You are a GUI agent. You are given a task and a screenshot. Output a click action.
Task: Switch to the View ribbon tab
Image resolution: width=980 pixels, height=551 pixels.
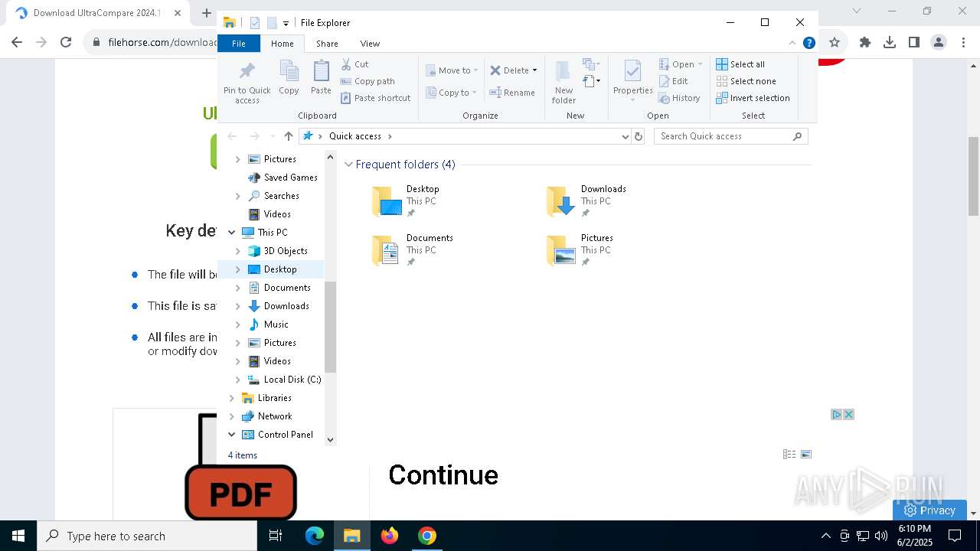coord(370,44)
